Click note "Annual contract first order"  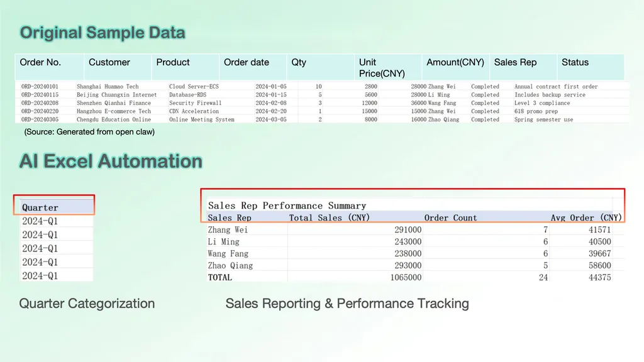tap(556, 87)
